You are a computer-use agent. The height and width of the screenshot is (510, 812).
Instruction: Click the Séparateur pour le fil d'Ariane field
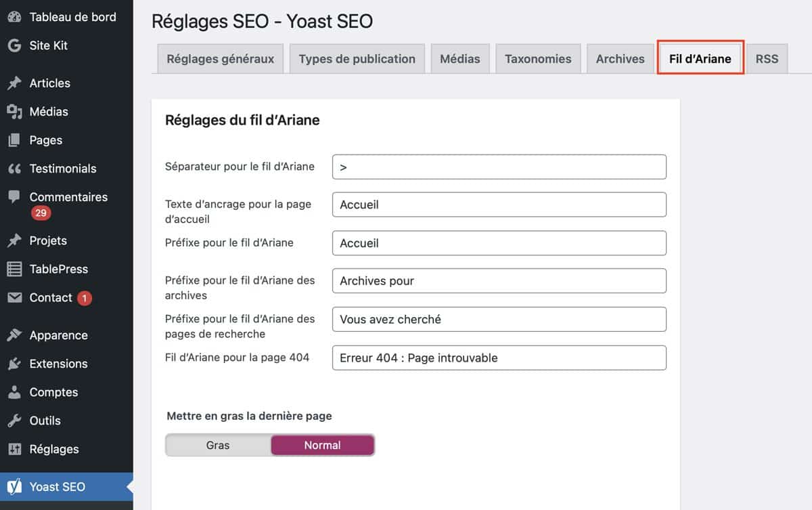click(x=499, y=167)
